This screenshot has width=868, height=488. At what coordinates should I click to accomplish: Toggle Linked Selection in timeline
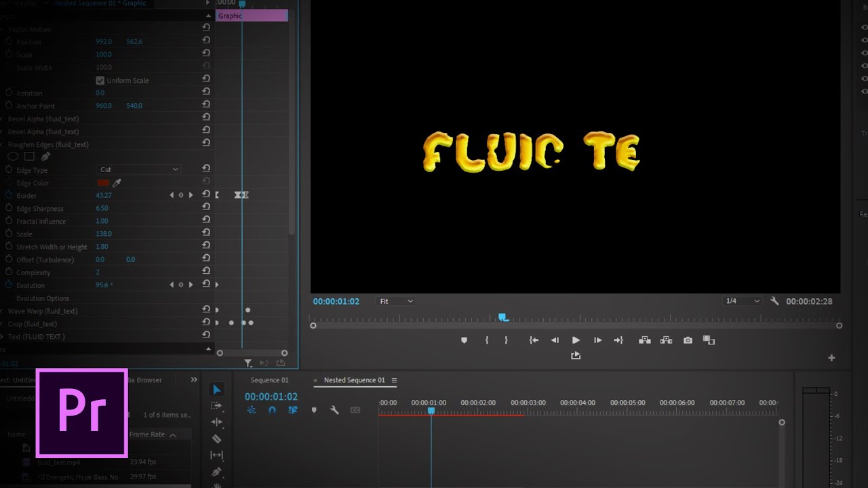(293, 410)
